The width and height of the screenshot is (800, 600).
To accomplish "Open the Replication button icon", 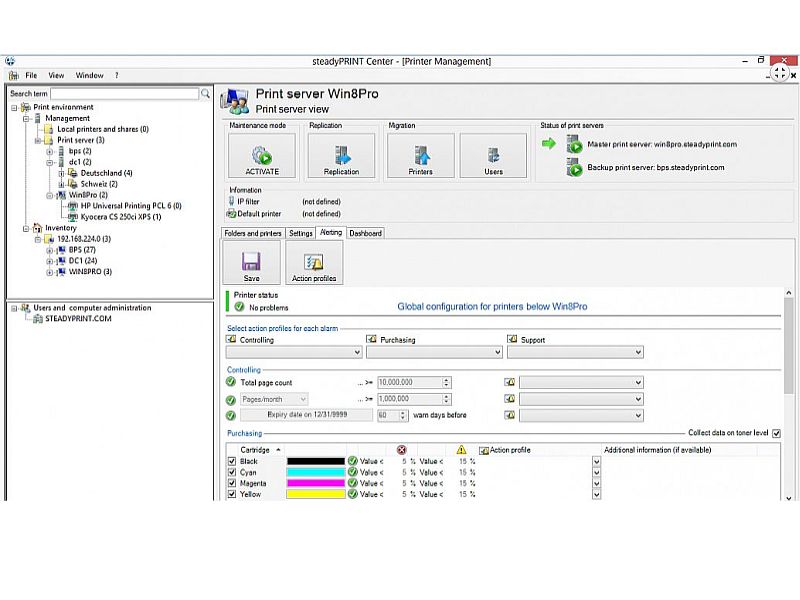I will pyautogui.click(x=341, y=155).
